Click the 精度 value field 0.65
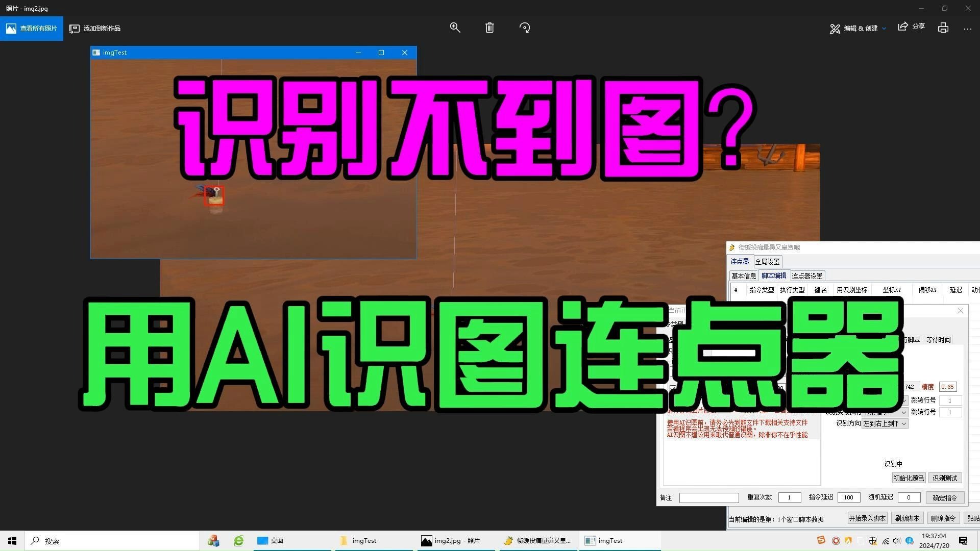Image resolution: width=980 pixels, height=551 pixels. (948, 387)
